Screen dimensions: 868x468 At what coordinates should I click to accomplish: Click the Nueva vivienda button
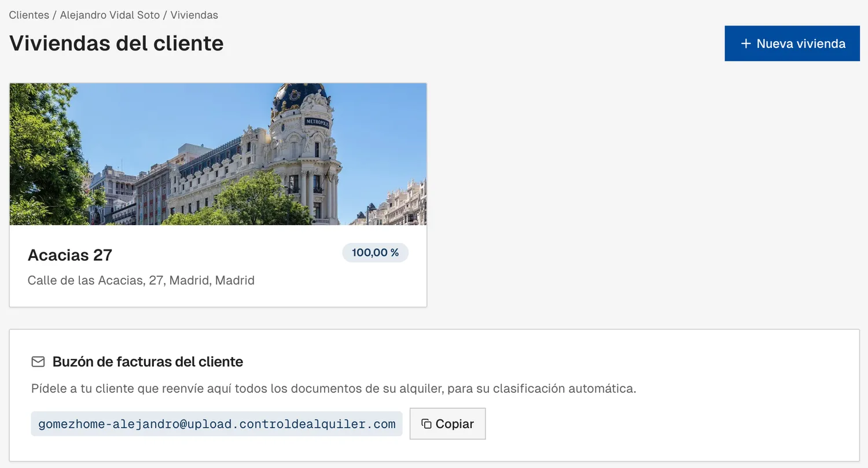click(792, 43)
